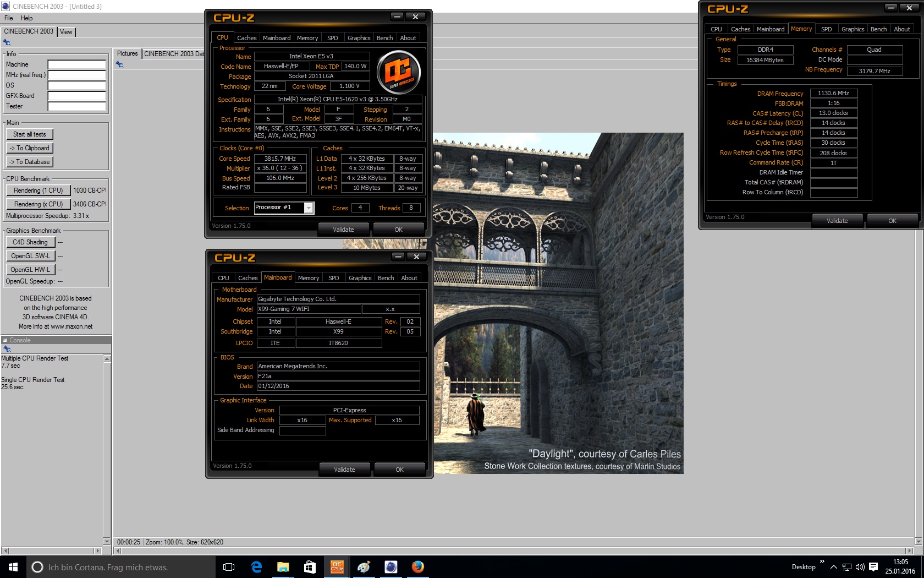Start the OpenGL HW-L benchmark
The width and height of the screenshot is (924, 578).
pos(30,270)
